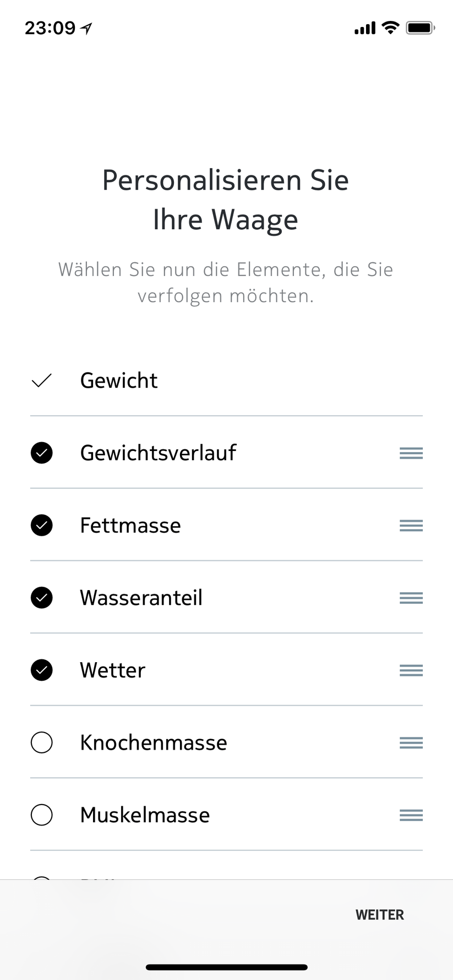This screenshot has height=980, width=453.
Task: Uncheck the Gewichtsverlauf checkbox
Action: click(42, 453)
